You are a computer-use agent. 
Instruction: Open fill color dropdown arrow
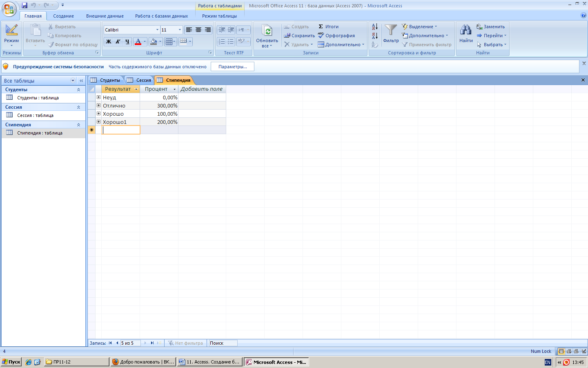click(160, 42)
